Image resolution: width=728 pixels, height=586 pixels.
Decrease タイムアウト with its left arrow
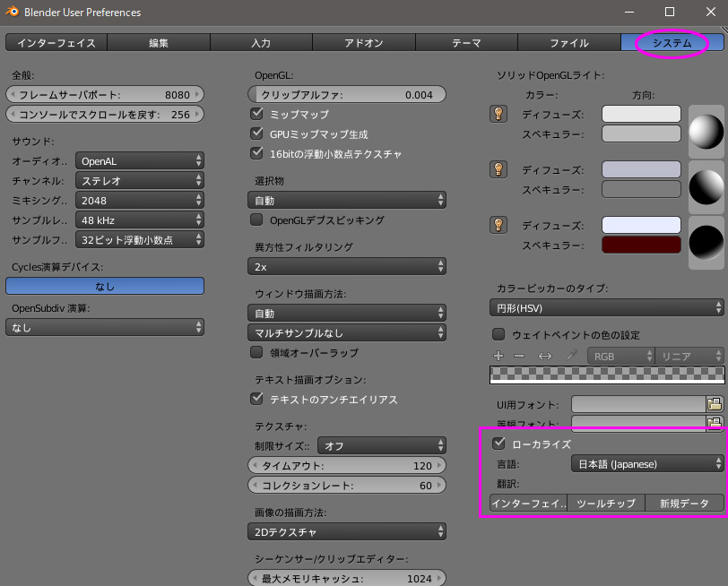[255, 465]
